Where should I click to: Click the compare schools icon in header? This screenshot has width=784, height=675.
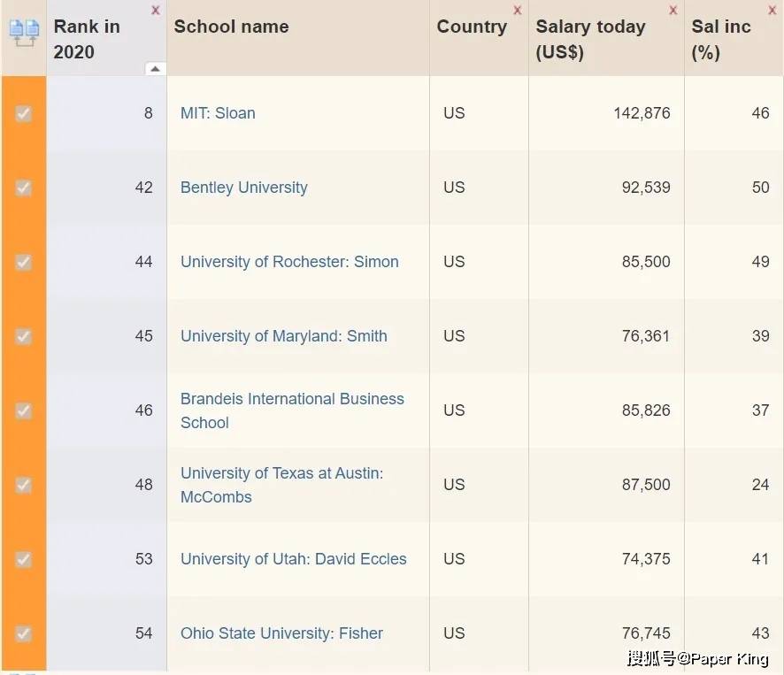click(24, 32)
